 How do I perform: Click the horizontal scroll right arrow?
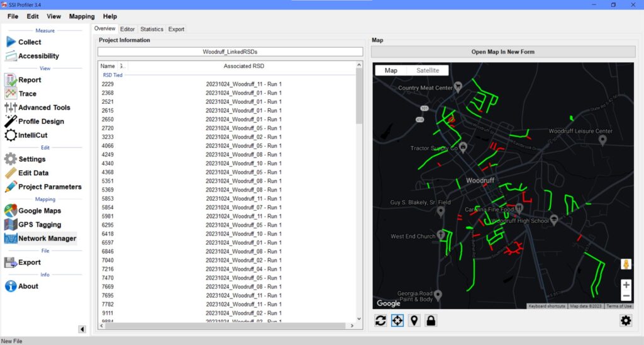tap(352, 325)
